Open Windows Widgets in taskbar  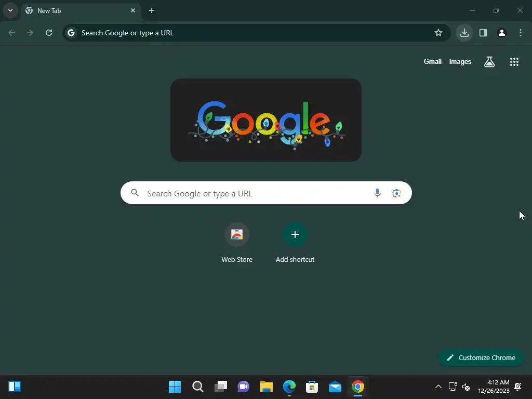[15, 387]
